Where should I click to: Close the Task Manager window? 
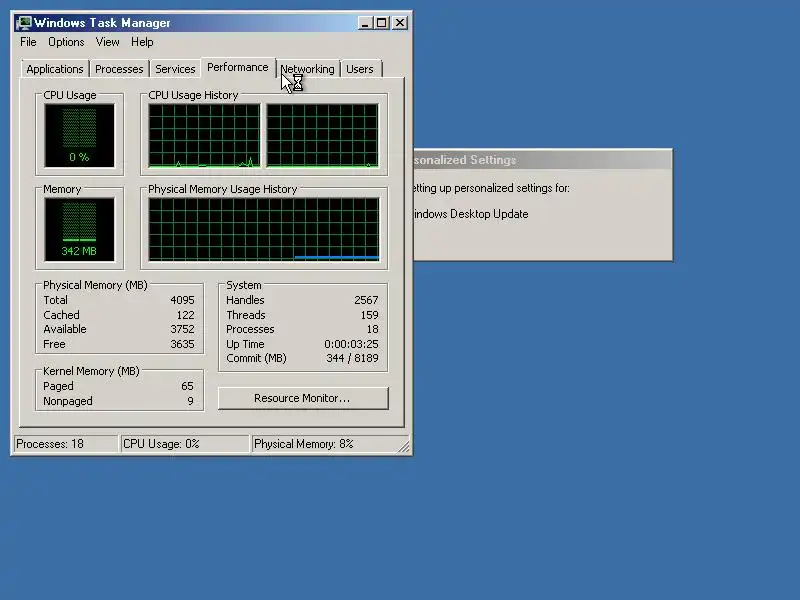400,23
